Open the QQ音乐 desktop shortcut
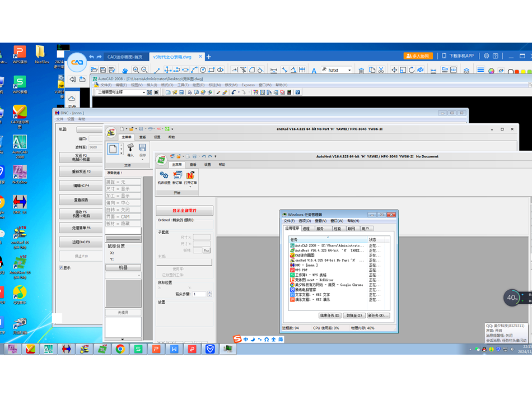Image resolution: width=532 pixels, height=399 pixels. [x=20, y=295]
